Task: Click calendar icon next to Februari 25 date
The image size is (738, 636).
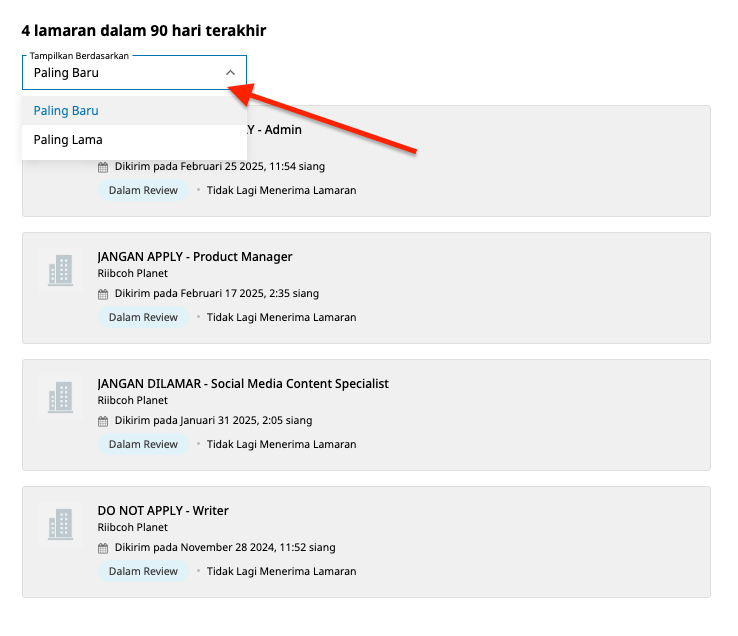Action: click(103, 167)
